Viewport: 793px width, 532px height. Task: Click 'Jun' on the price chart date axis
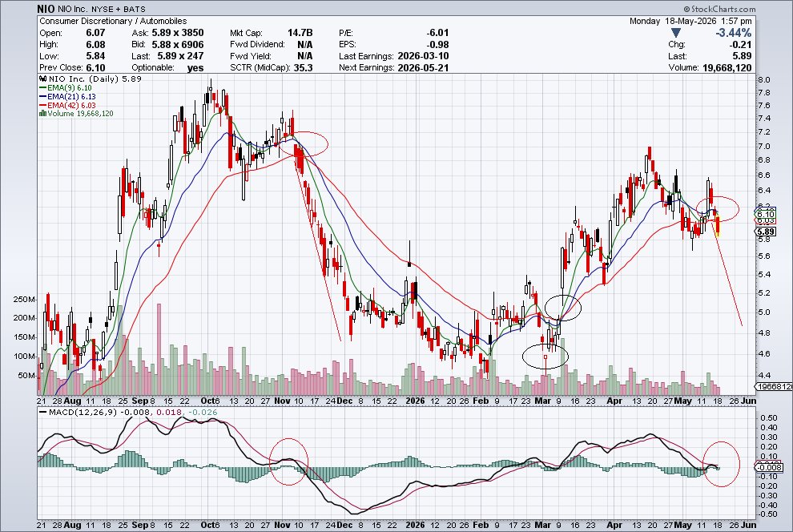pyautogui.click(x=748, y=401)
